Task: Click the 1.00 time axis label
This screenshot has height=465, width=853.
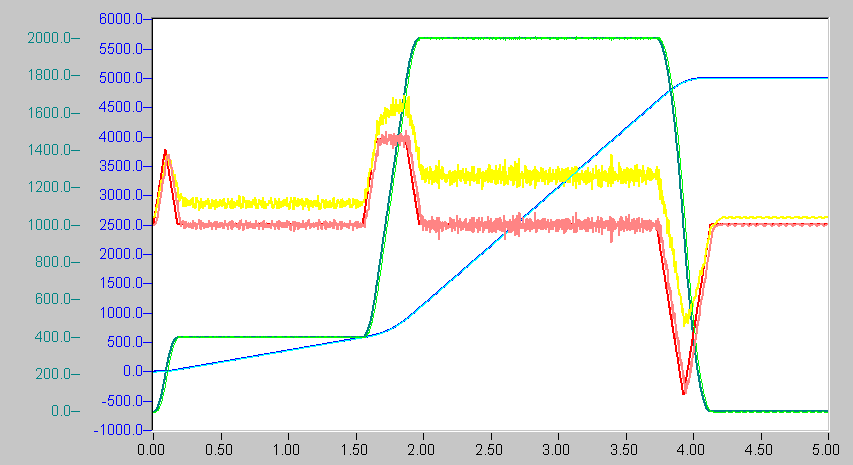Action: pos(286,450)
